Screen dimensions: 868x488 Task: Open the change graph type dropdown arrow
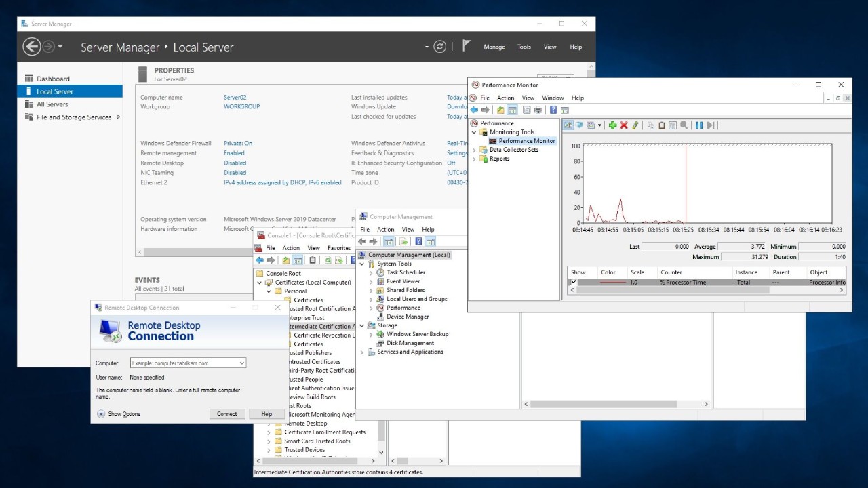coord(600,125)
